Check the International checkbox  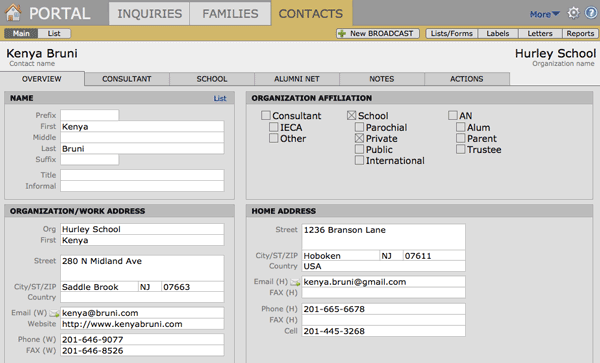359,160
